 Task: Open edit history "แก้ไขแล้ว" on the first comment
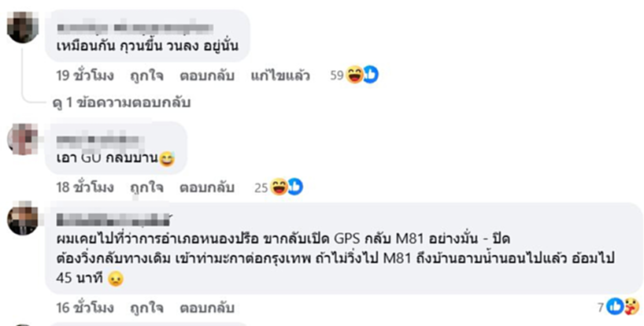coord(279,76)
